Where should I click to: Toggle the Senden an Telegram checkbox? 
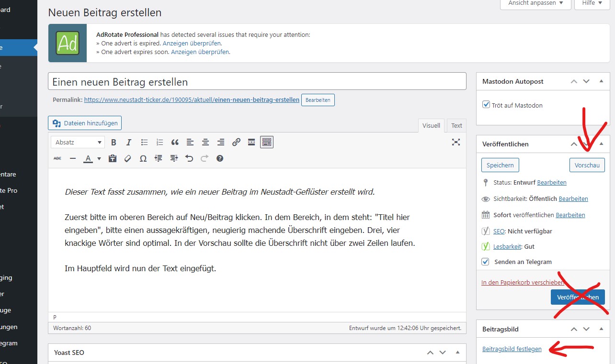coord(485,262)
